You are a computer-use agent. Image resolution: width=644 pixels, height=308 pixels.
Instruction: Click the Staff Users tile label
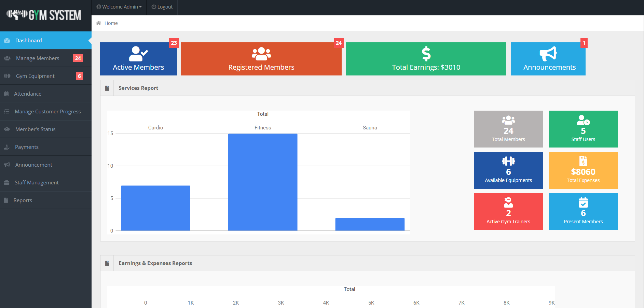tap(583, 139)
